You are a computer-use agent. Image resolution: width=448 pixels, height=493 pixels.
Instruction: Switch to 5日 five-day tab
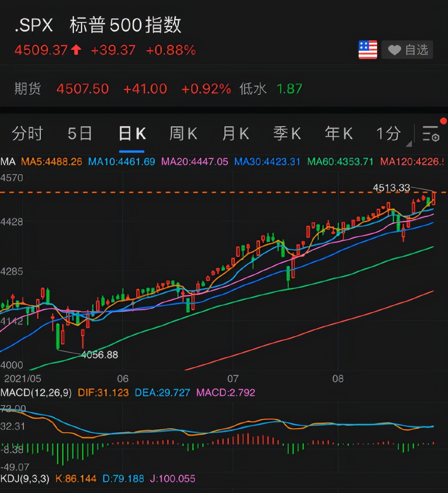80,134
